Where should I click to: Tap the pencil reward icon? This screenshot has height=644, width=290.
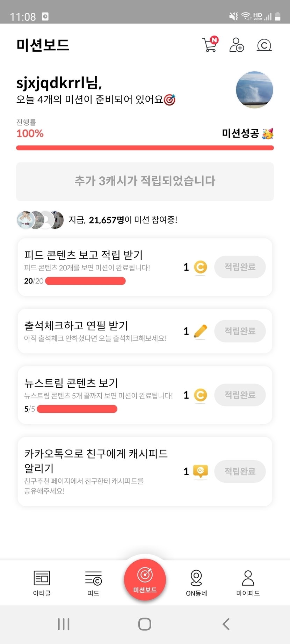click(x=200, y=331)
